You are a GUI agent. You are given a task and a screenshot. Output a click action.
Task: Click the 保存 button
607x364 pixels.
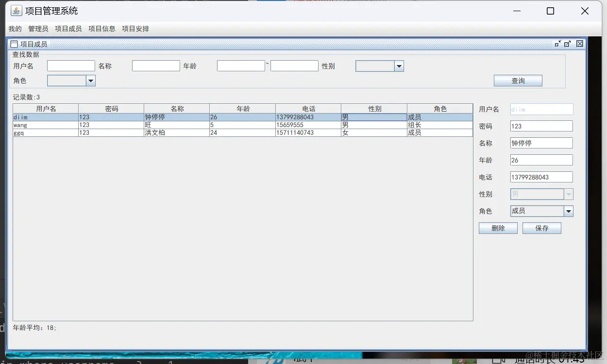(542, 228)
